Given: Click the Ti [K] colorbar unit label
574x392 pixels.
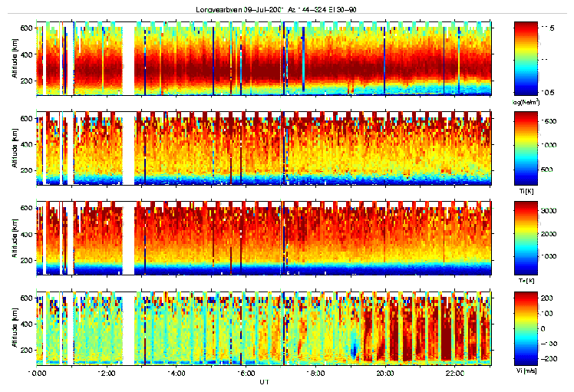Looking at the screenshot, I should click(x=527, y=190).
